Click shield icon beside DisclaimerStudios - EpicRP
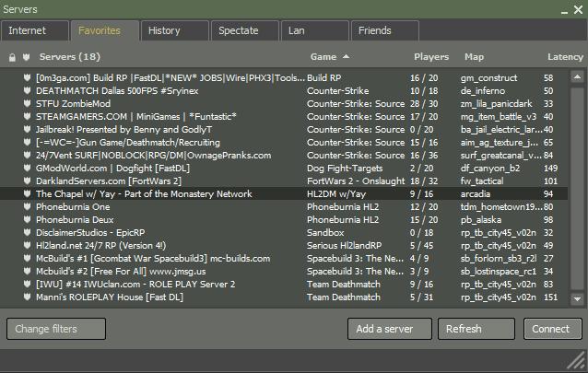This screenshot has height=373, width=588. (x=27, y=232)
